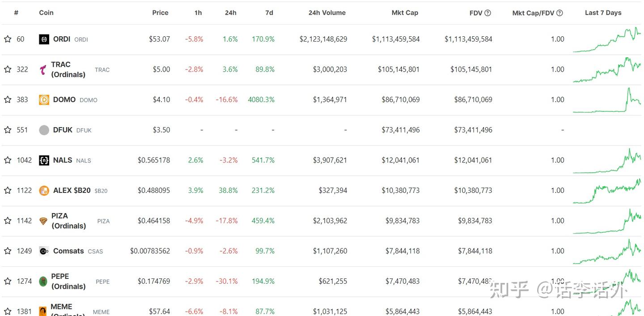Click the DOMO coin logo
The height and width of the screenshot is (316, 644).
[x=43, y=99]
